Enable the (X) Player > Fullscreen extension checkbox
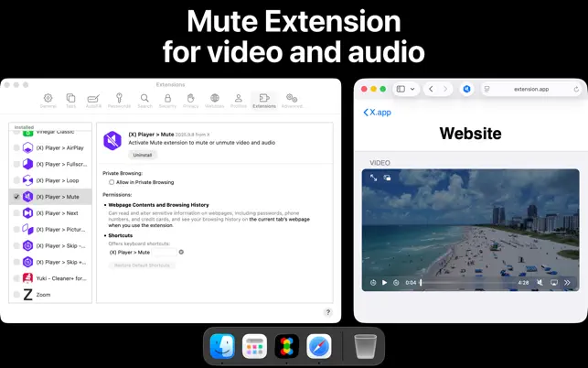Viewport: 588px width, 368px height. tap(16, 164)
